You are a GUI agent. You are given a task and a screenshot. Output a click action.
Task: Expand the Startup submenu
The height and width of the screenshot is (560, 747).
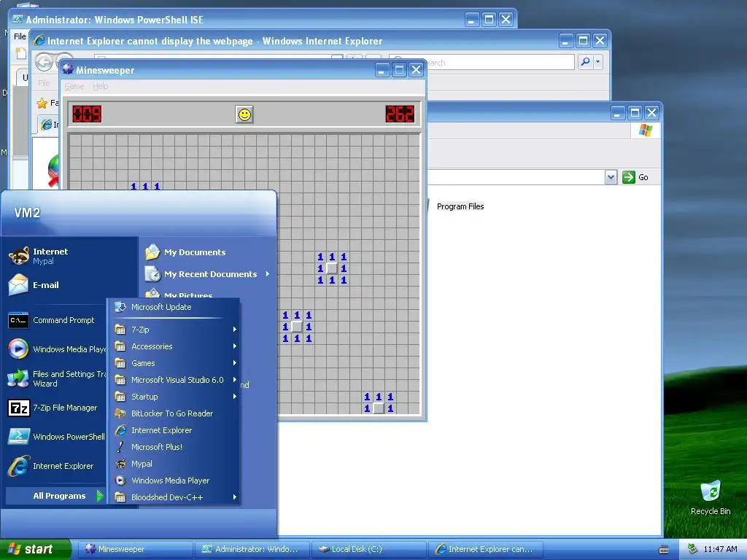point(175,397)
